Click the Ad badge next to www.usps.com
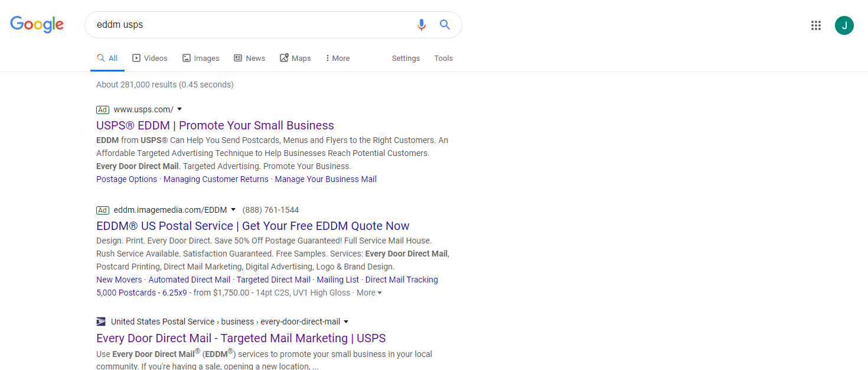 [x=103, y=109]
